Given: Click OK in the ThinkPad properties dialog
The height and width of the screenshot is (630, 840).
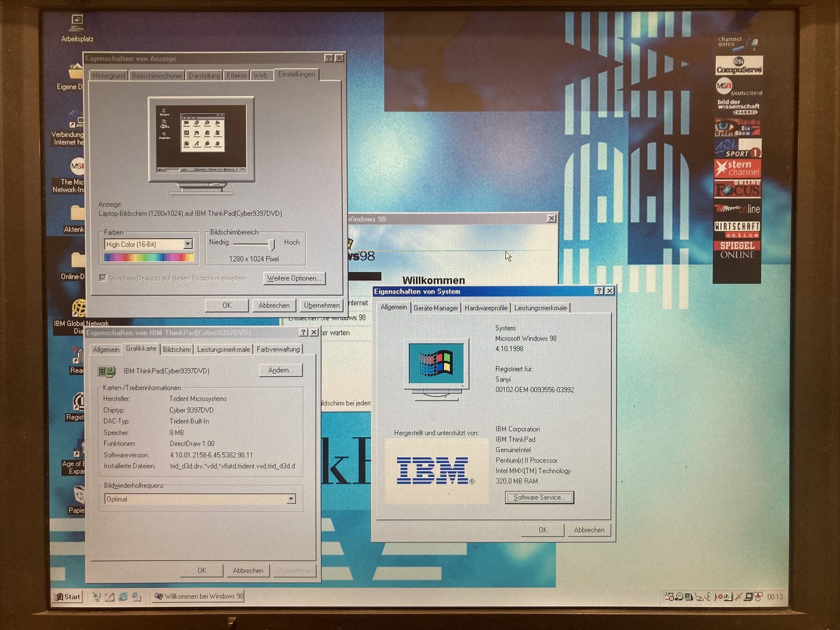Looking at the screenshot, I should point(201,570).
